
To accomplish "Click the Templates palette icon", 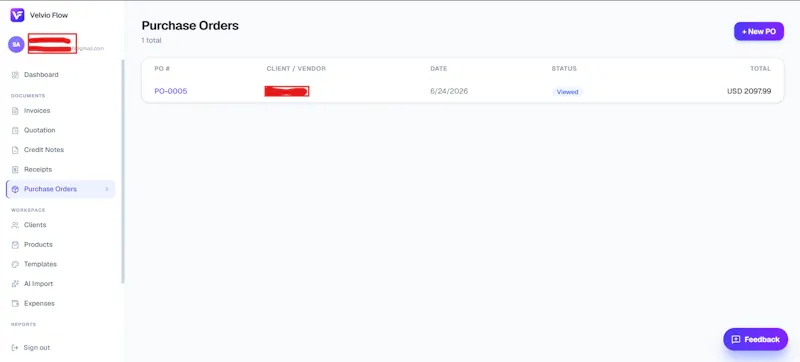I will click(15, 264).
